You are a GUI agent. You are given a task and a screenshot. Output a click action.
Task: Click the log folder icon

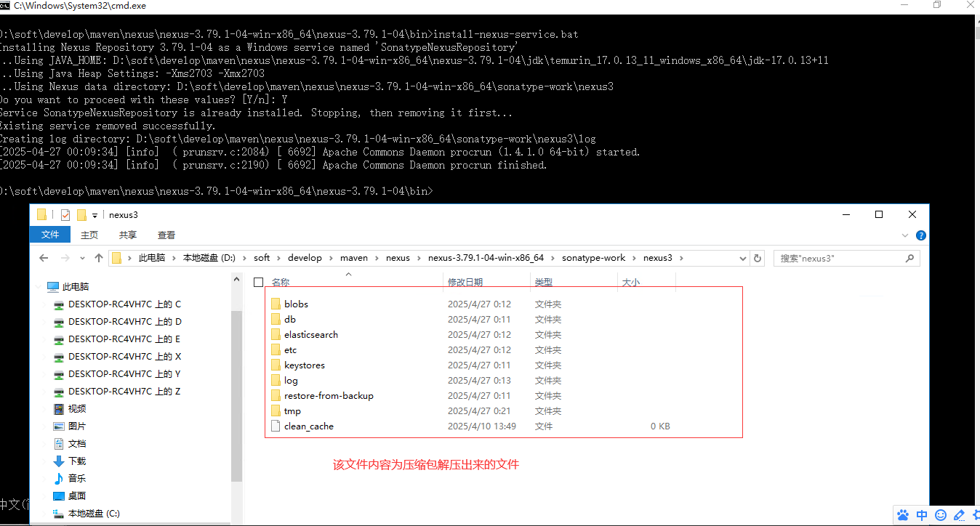pos(276,380)
